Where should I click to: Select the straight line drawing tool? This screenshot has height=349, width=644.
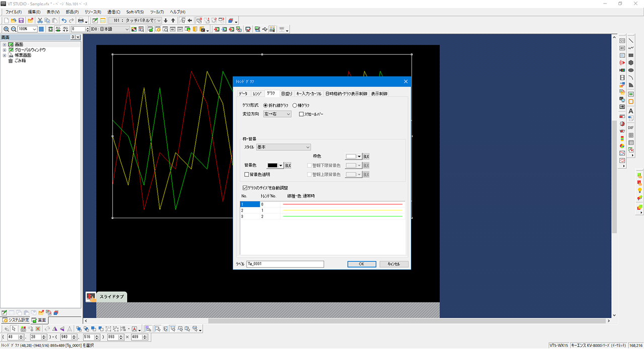click(x=630, y=40)
